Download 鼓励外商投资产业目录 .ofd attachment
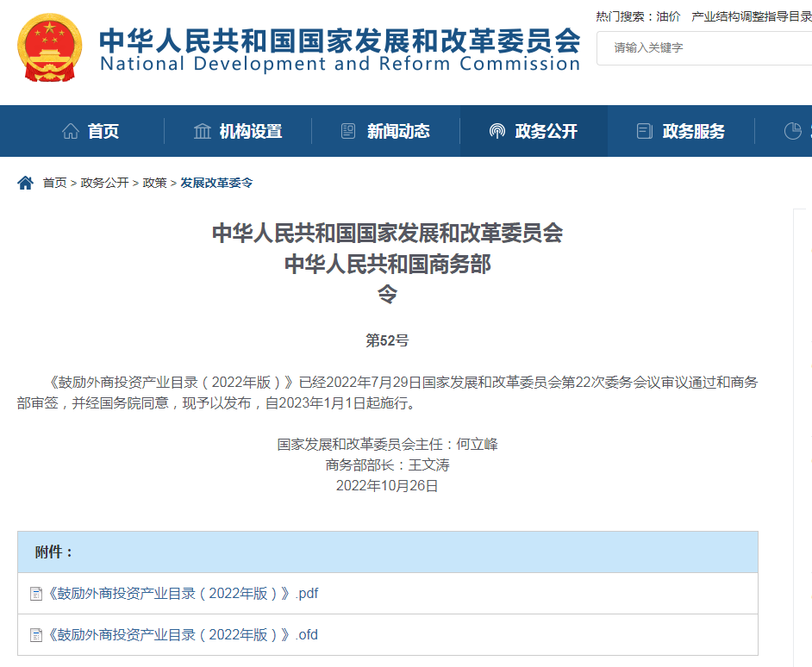 click(x=183, y=635)
